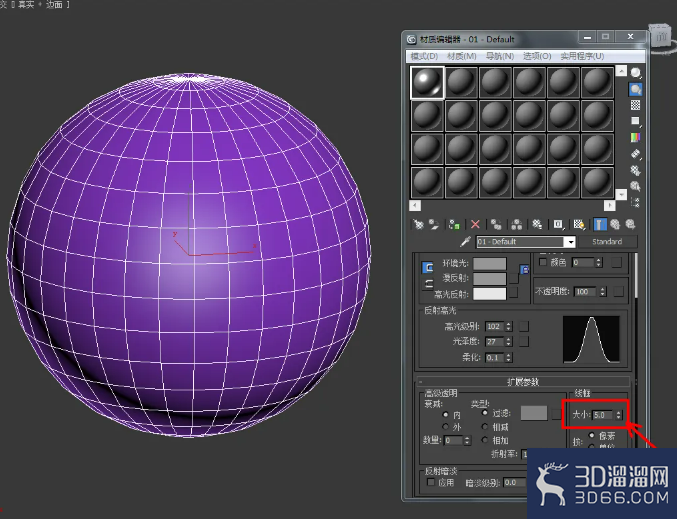Click the 高光反射 map button
This screenshot has height=519, width=677.
click(514, 293)
